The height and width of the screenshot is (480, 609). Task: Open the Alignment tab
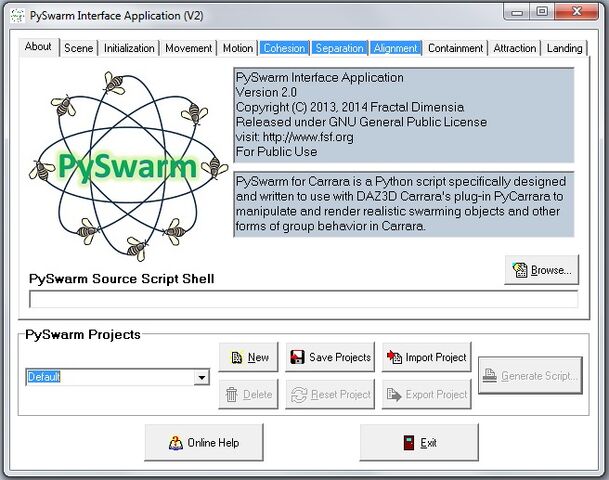[x=395, y=48]
